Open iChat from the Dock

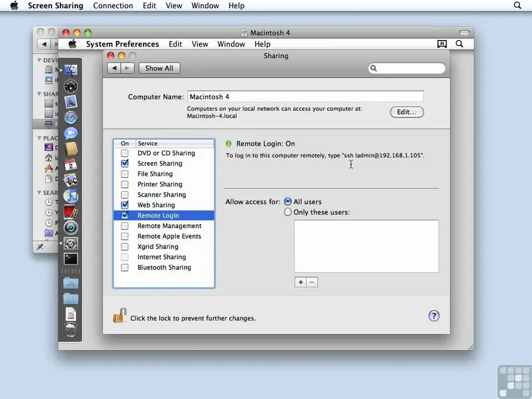(71, 134)
